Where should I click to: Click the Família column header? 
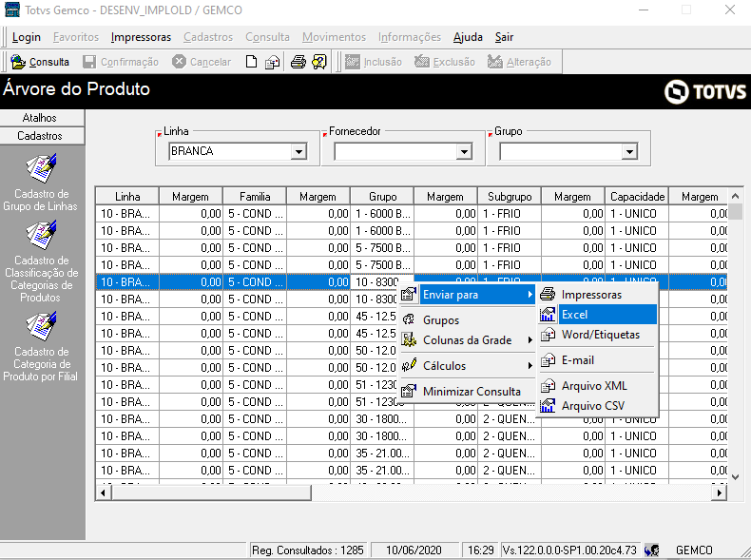click(x=255, y=197)
